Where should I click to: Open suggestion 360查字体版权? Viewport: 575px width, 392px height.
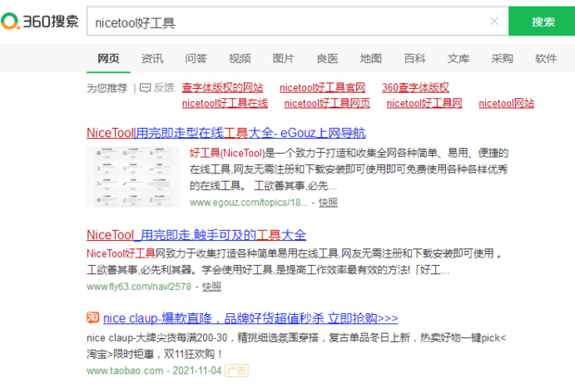pyautogui.click(x=415, y=87)
